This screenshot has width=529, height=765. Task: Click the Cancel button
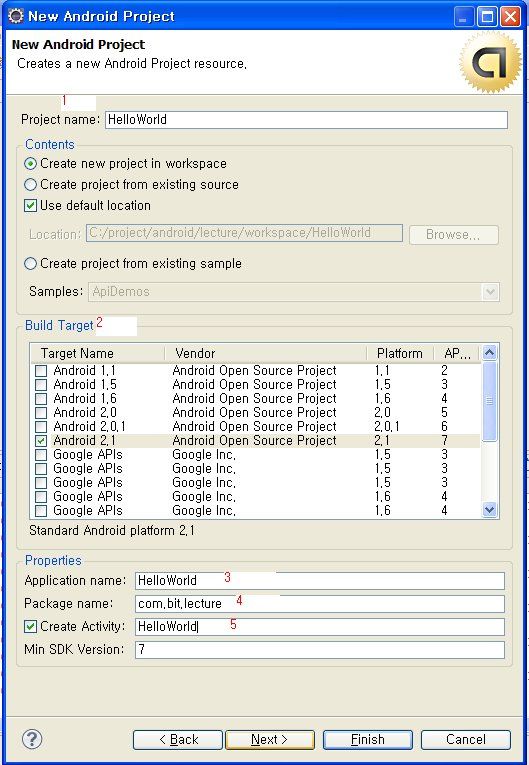point(466,740)
